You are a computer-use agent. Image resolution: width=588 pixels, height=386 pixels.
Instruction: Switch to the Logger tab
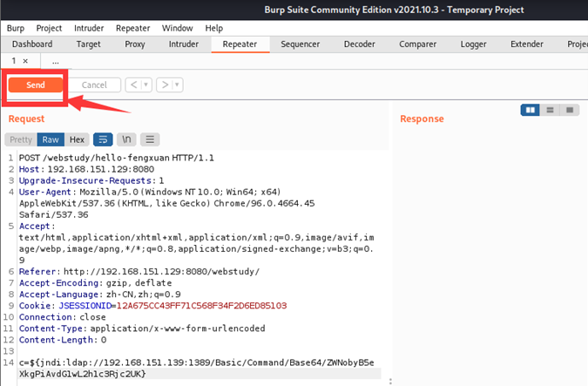(473, 44)
